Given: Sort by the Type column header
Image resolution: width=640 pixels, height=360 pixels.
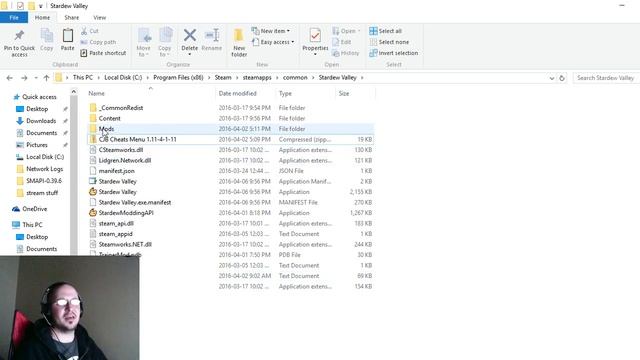Looking at the screenshot, I should [x=285, y=93].
